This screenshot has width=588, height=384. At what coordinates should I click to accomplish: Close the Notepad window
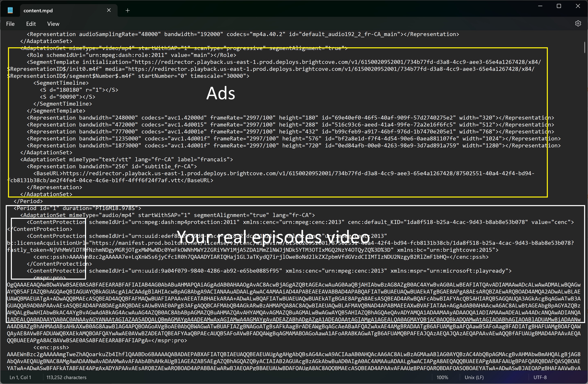click(x=578, y=6)
